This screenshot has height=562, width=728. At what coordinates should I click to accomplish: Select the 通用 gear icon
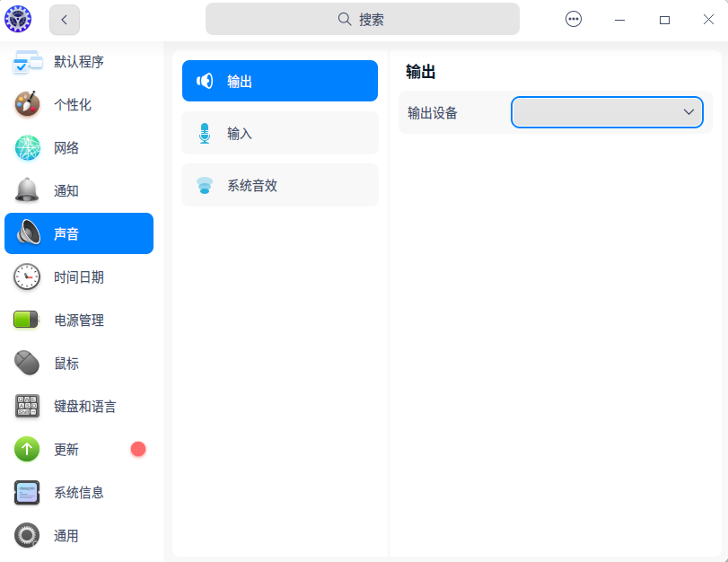pyautogui.click(x=27, y=536)
